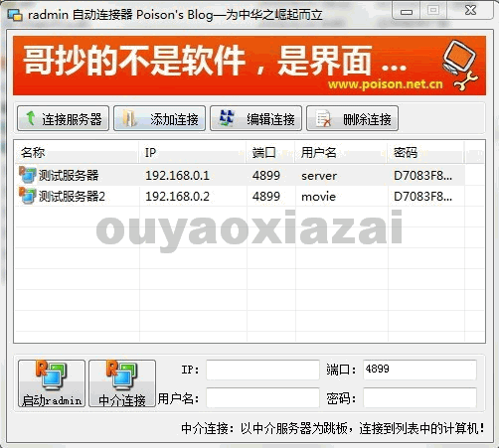Click password D7083F8... of server row
Image resolution: width=499 pixels, height=448 pixels.
point(422,176)
